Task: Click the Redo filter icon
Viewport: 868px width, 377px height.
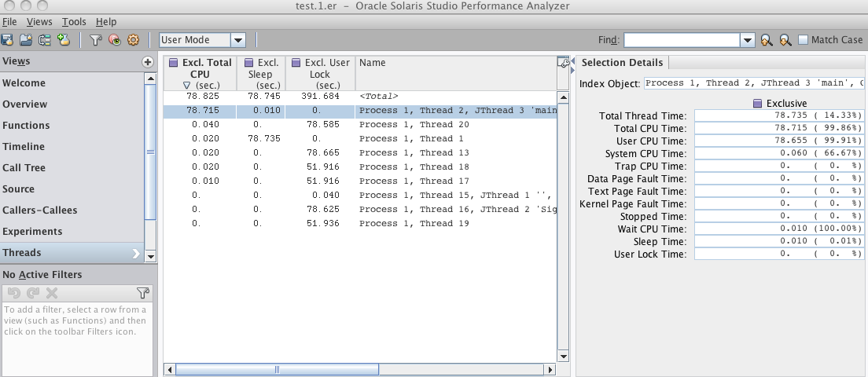Action: click(x=33, y=293)
